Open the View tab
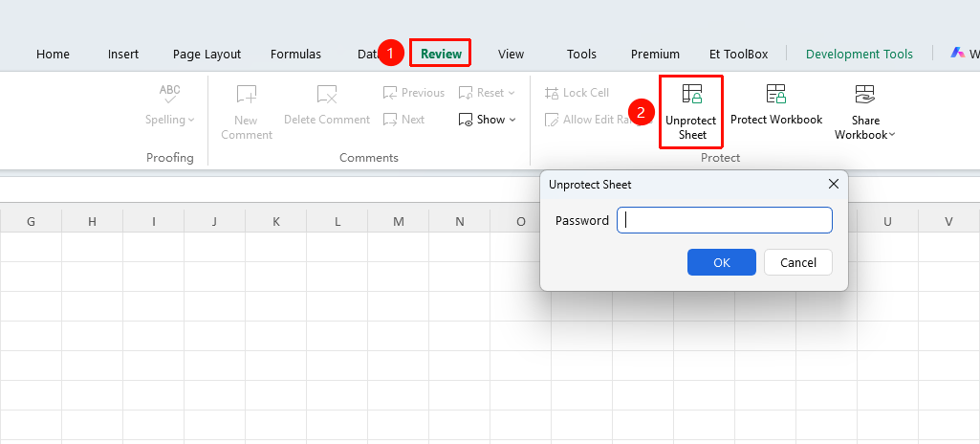 coord(512,54)
